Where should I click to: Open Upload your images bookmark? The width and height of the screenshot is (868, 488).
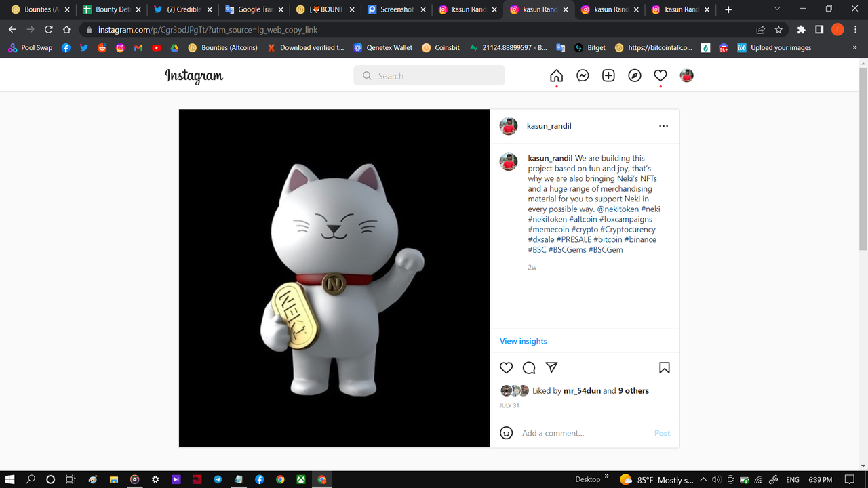(774, 48)
